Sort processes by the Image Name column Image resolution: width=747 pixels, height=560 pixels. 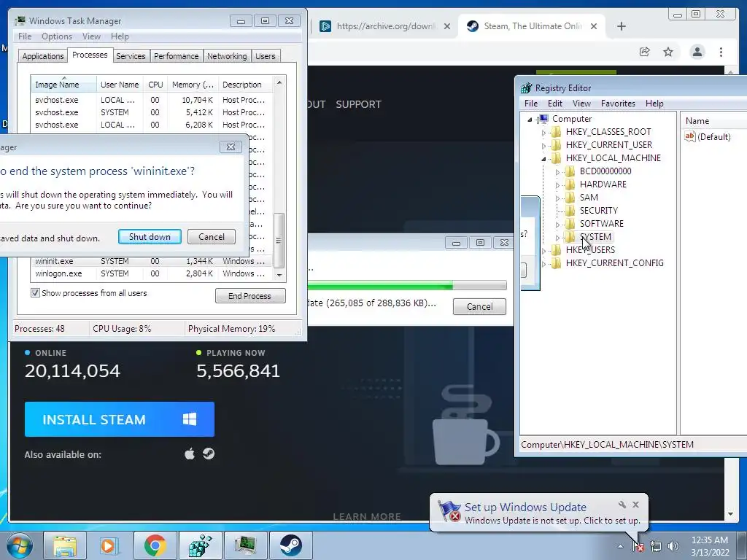tap(63, 85)
